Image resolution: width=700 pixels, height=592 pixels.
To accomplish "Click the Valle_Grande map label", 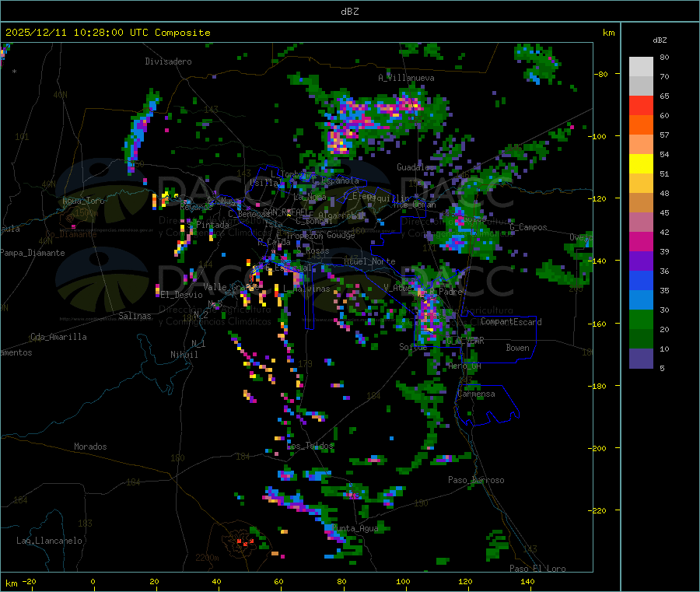I will point(231,286).
